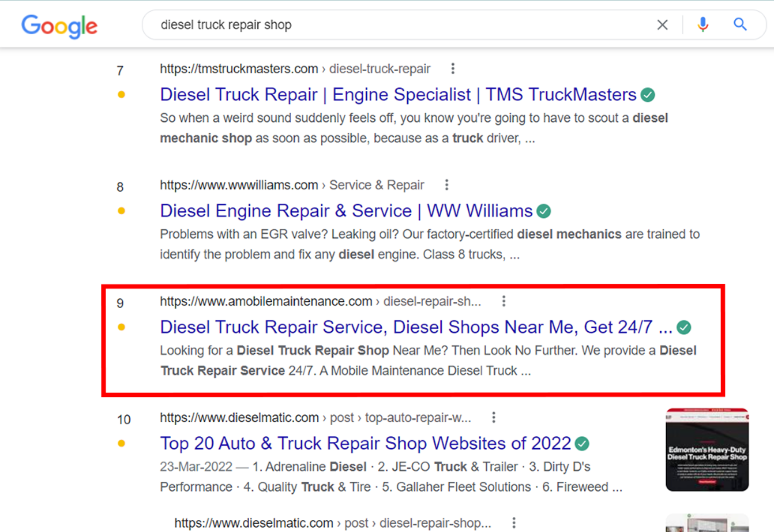Click the verified icon on the amobilemaintenance result
This screenshot has height=532, width=774.
pyautogui.click(x=684, y=327)
